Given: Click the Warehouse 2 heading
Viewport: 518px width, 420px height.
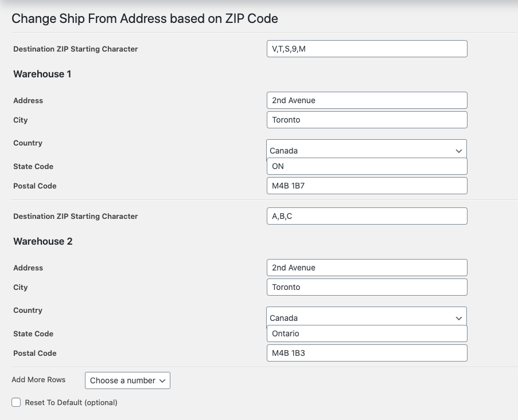Looking at the screenshot, I should pyautogui.click(x=42, y=241).
